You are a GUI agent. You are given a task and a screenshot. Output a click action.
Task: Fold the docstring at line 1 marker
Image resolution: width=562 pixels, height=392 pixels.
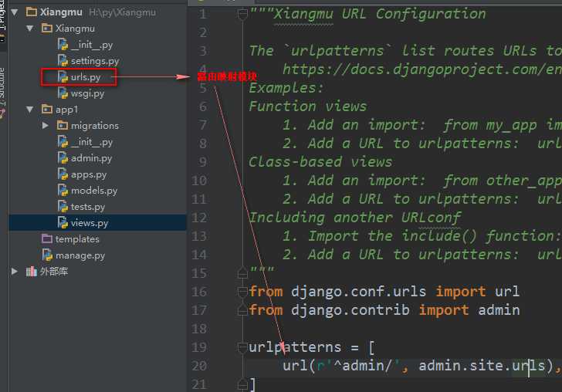[x=242, y=14]
